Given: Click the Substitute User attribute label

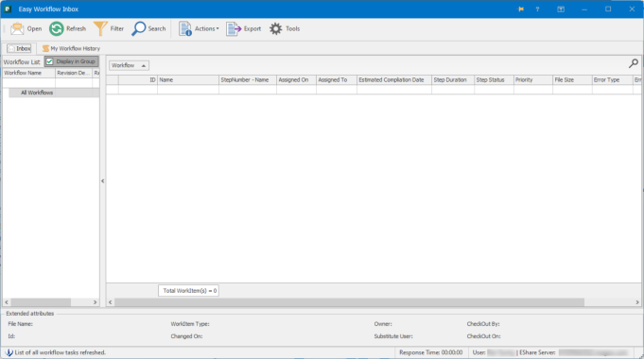Looking at the screenshot, I should coord(393,336).
